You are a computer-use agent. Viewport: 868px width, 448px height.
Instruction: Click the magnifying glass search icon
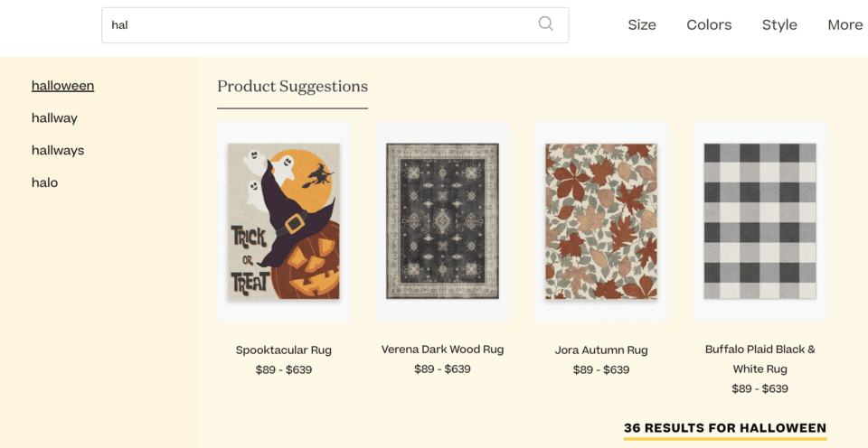545,23
